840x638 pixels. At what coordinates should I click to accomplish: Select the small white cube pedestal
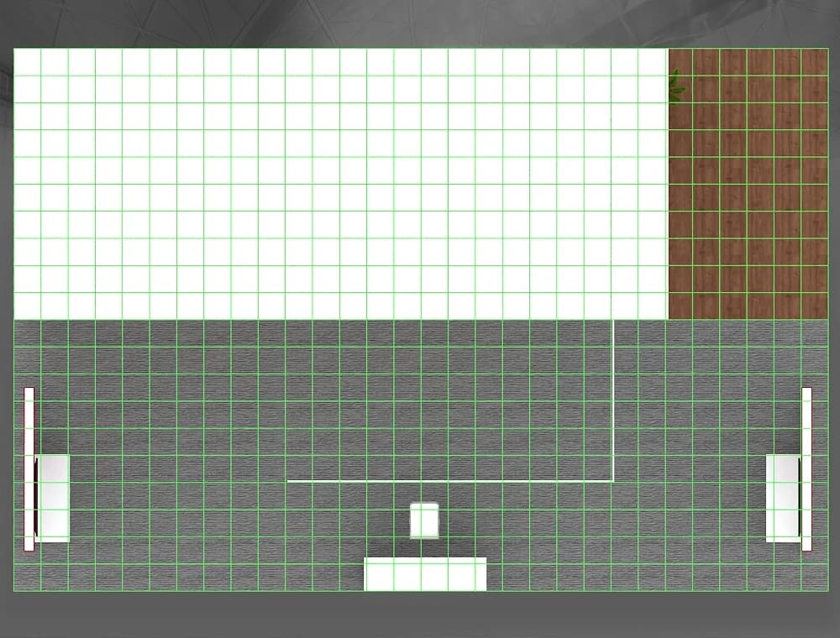click(x=424, y=520)
